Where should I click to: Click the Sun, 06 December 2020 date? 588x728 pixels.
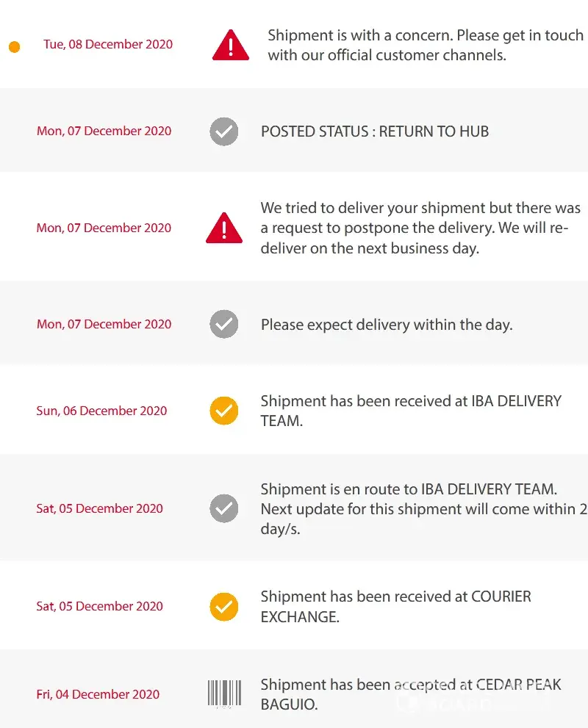coord(101,411)
